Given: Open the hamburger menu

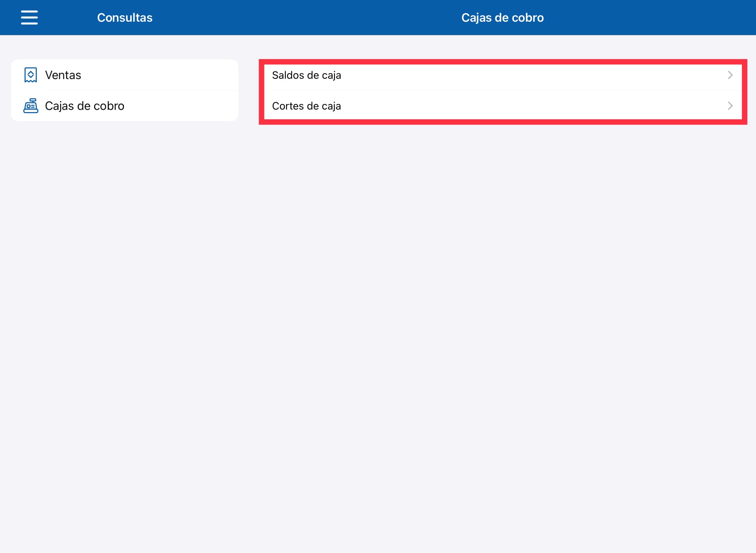Looking at the screenshot, I should (x=29, y=17).
